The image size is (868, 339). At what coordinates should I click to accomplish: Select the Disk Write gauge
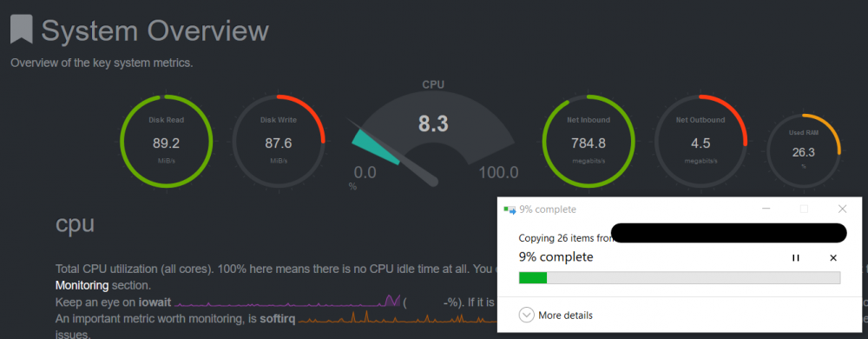point(279,141)
